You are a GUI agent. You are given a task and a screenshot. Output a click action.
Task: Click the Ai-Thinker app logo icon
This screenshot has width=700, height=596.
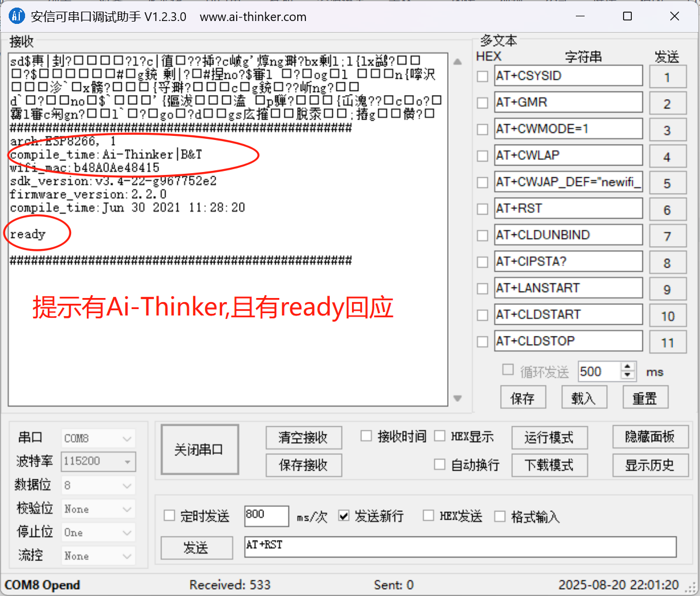16,16
